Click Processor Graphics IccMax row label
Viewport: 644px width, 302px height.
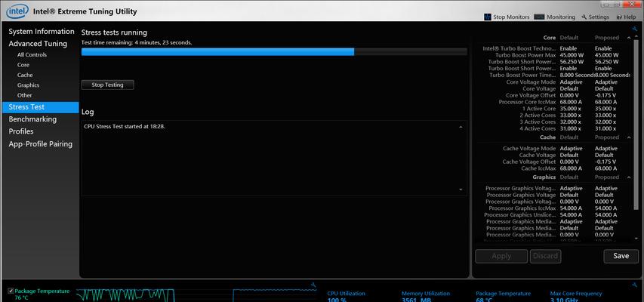click(522, 208)
